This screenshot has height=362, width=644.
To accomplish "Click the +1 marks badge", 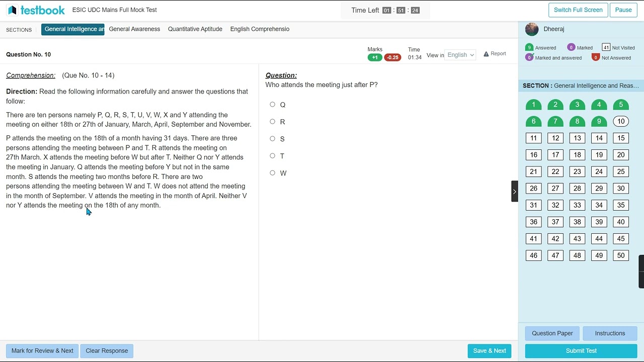I will [x=375, y=57].
